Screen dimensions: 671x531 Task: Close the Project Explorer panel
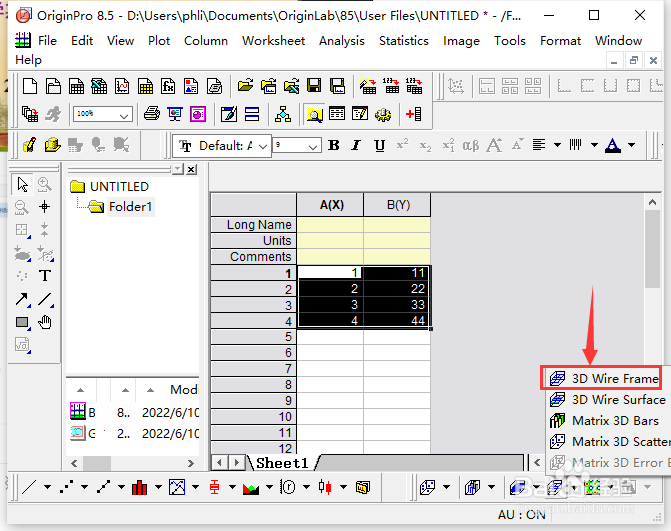[192, 169]
